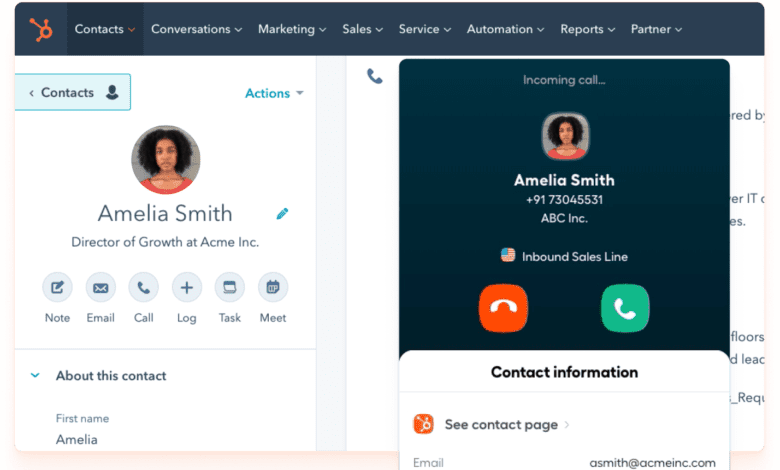Screen dimensions: 780x470
Task: Click the ABC Inc. company text
Action: pyautogui.click(x=565, y=218)
